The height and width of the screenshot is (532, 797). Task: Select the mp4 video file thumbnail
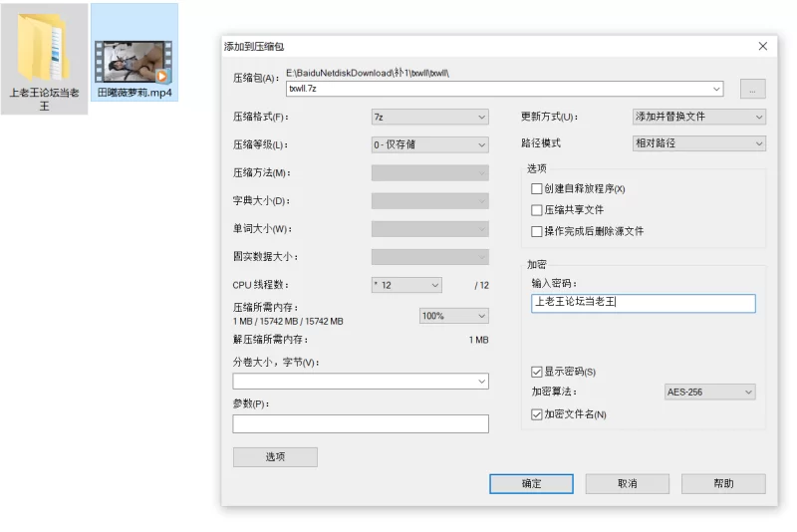tap(133, 60)
